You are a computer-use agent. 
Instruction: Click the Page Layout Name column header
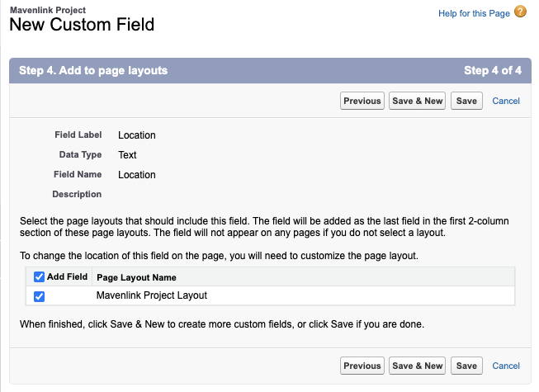pos(136,277)
